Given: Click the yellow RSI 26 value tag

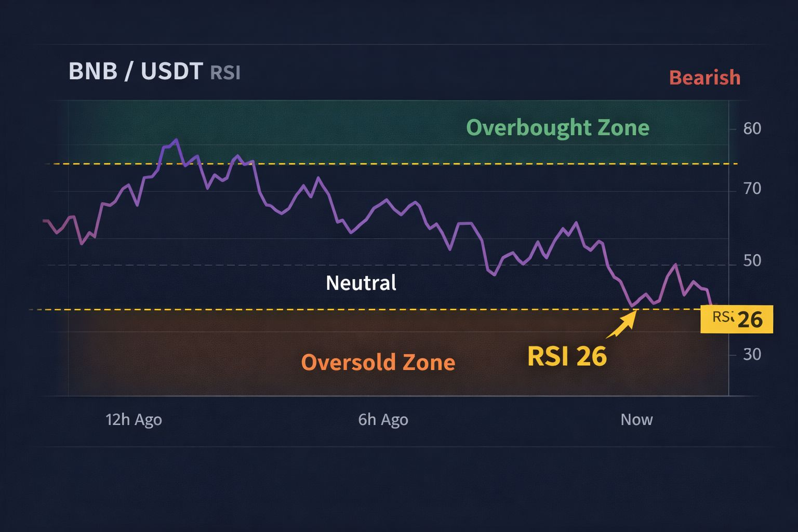Looking at the screenshot, I should pyautogui.click(x=736, y=319).
